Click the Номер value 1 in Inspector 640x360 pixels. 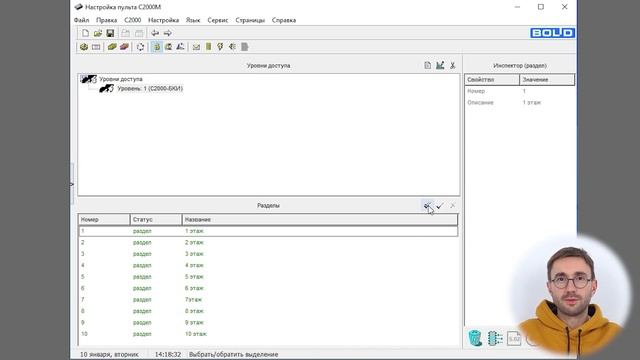[524, 91]
